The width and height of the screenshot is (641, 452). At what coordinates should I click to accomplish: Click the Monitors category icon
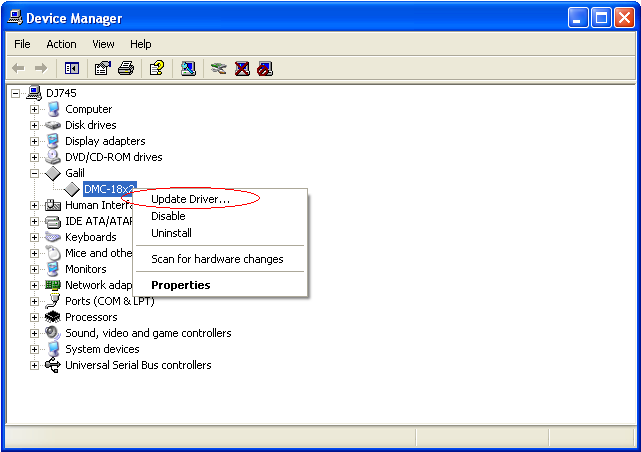(x=53, y=269)
